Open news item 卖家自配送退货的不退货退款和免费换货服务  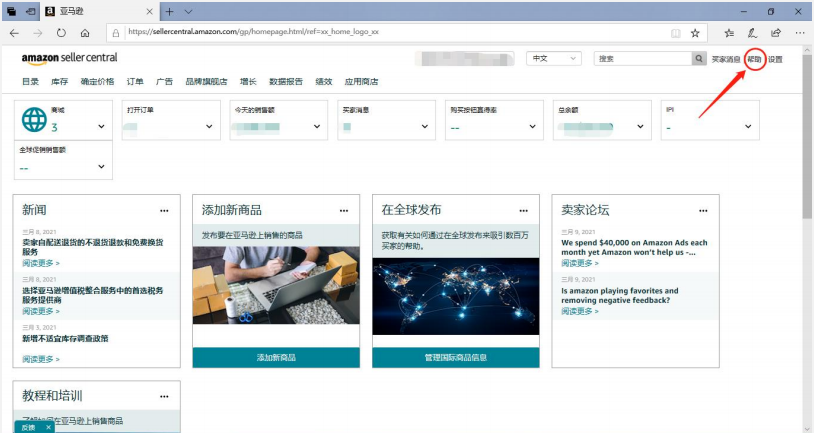click(92, 247)
